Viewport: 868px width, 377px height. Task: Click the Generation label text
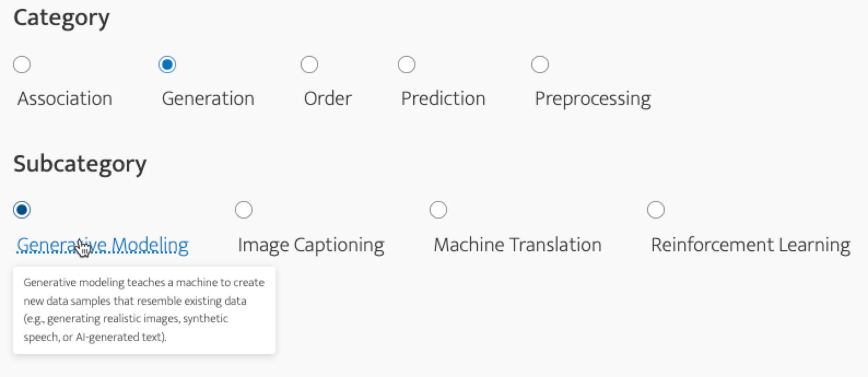[x=208, y=98]
